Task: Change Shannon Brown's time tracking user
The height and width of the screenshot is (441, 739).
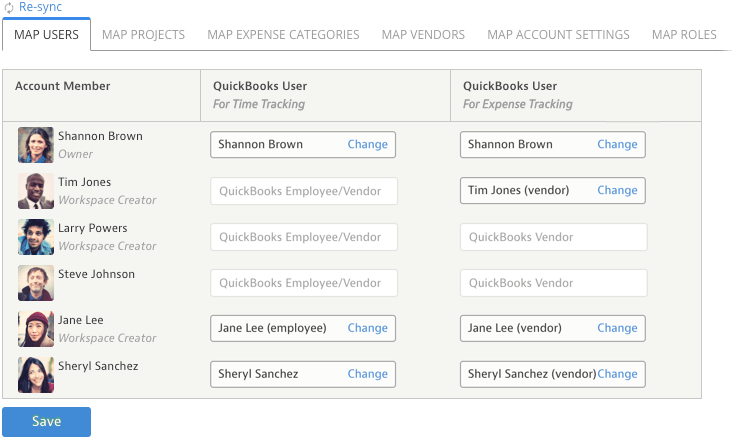Action: coord(368,144)
